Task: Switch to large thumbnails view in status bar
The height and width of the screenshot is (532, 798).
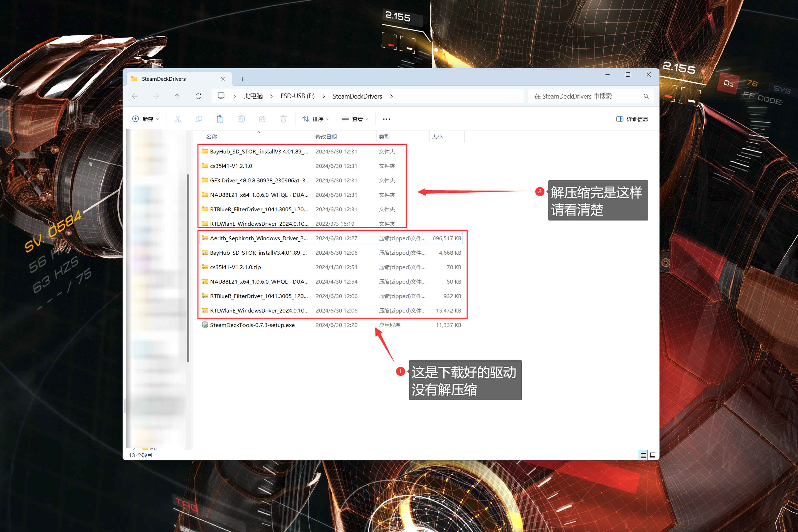Action: (x=652, y=455)
